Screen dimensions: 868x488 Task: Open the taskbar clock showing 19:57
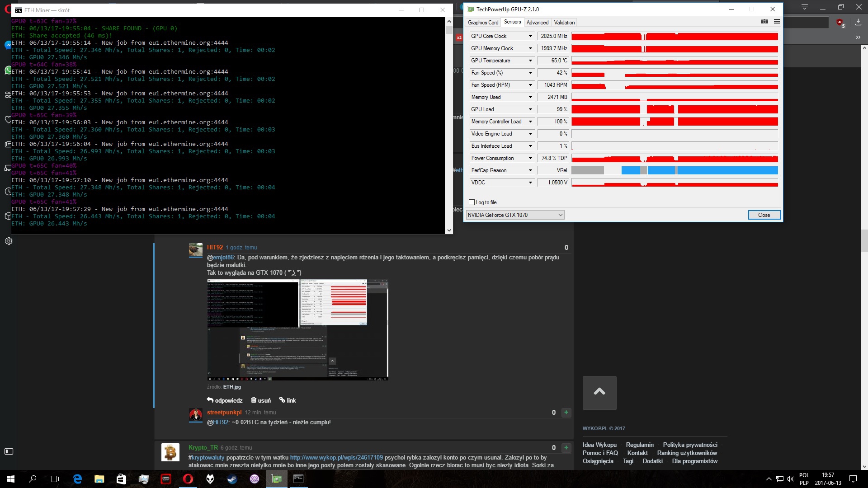tap(828, 479)
